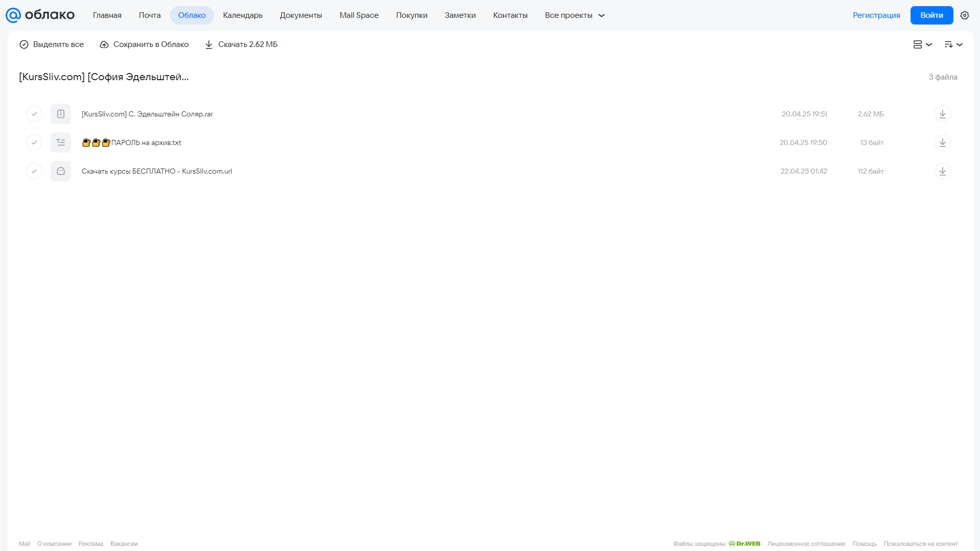Tick the checkbox for the .rar archive
980x551 pixels.
(34, 114)
